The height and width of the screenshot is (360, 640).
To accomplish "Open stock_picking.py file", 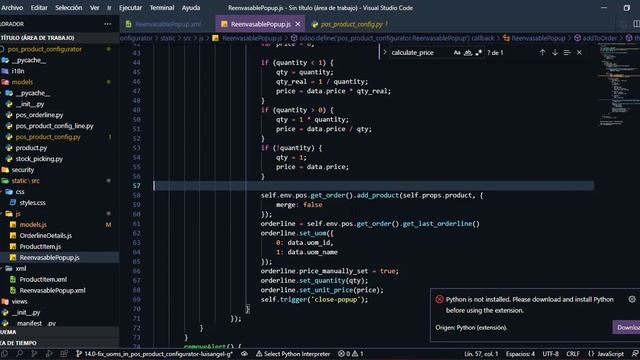I will [x=39, y=159].
